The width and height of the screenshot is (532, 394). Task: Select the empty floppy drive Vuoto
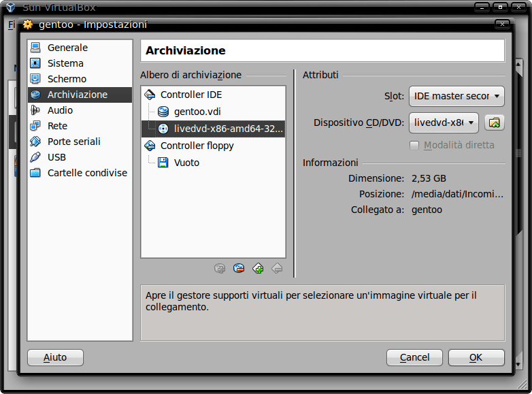(x=186, y=163)
